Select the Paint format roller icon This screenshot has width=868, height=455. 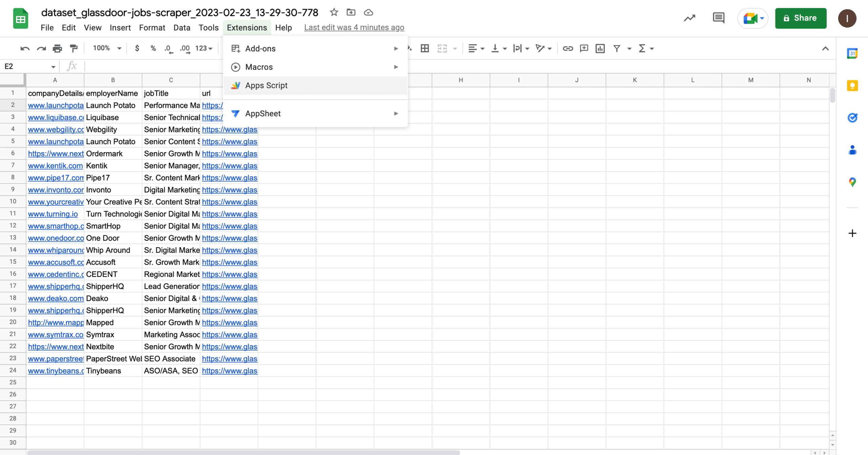(74, 49)
